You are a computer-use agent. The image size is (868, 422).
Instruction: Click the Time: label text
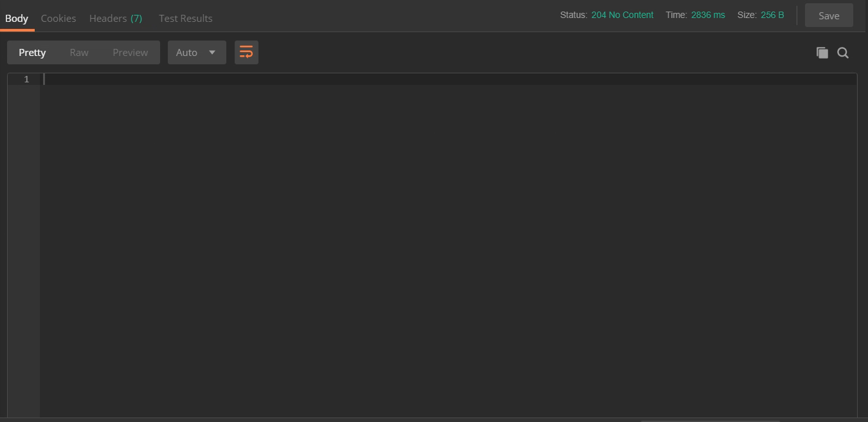[x=676, y=15]
